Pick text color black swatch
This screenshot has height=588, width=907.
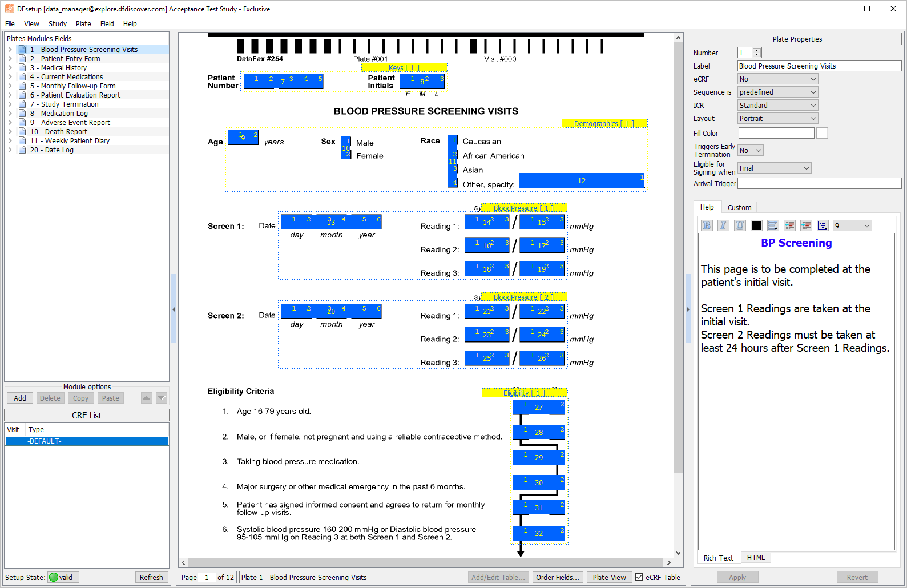[756, 225]
